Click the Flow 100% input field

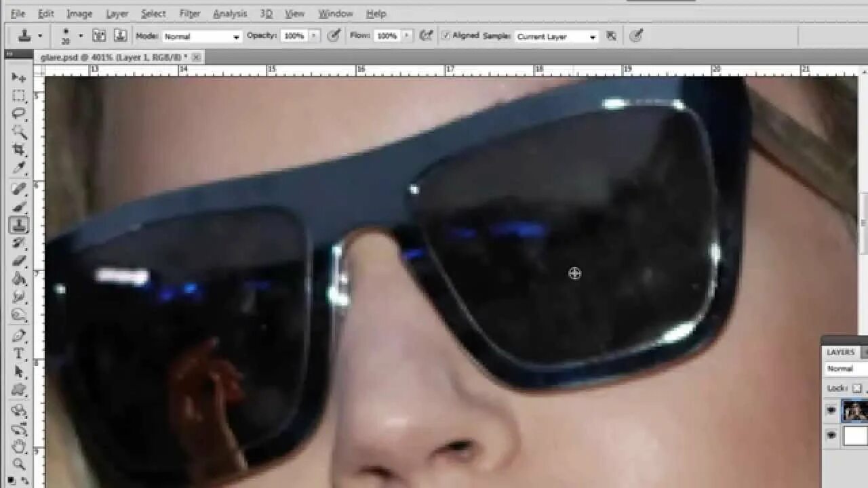coord(387,36)
